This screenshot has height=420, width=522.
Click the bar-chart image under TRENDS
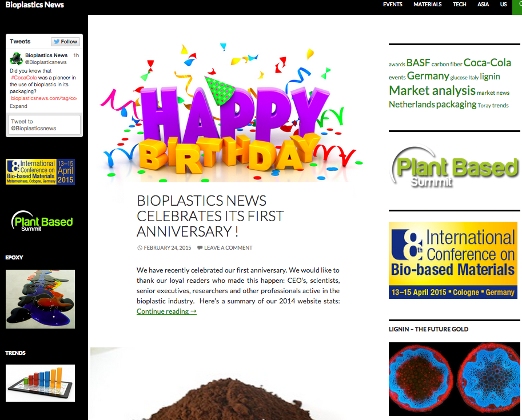(40, 382)
